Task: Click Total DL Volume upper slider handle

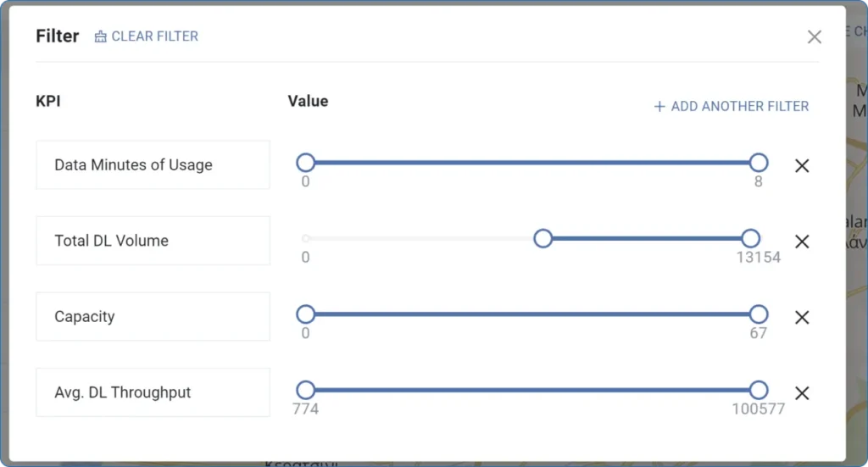Action: [750, 238]
